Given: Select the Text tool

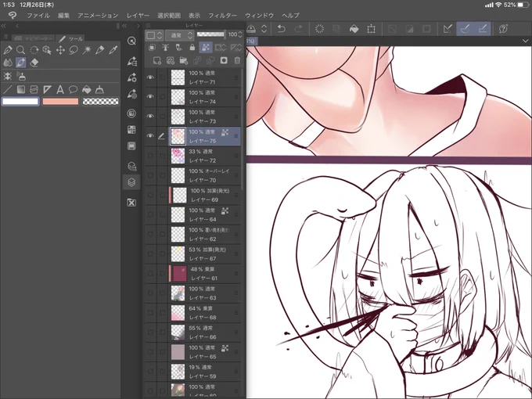Looking at the screenshot, I should click(x=60, y=89).
